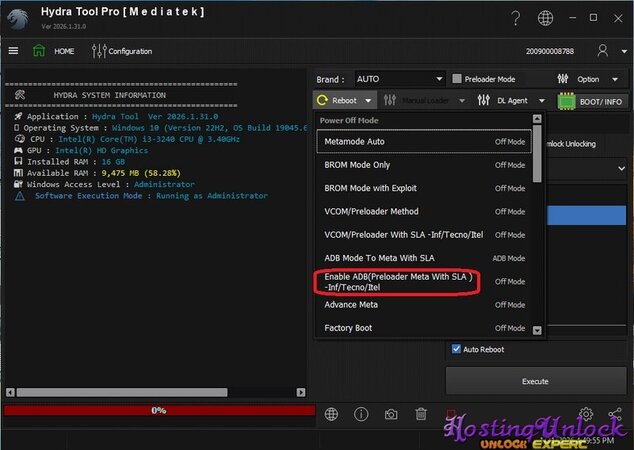
Task: Click the green HOME icon
Action: (39, 51)
